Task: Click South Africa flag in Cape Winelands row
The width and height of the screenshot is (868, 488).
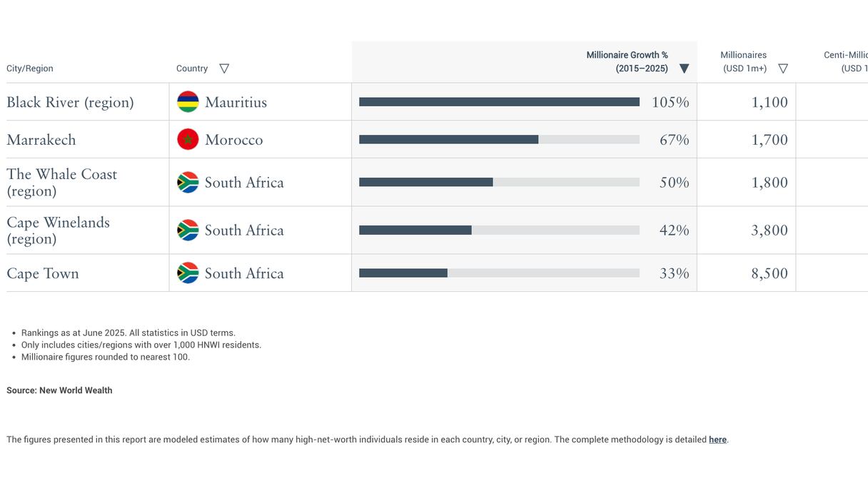Action: click(x=188, y=230)
